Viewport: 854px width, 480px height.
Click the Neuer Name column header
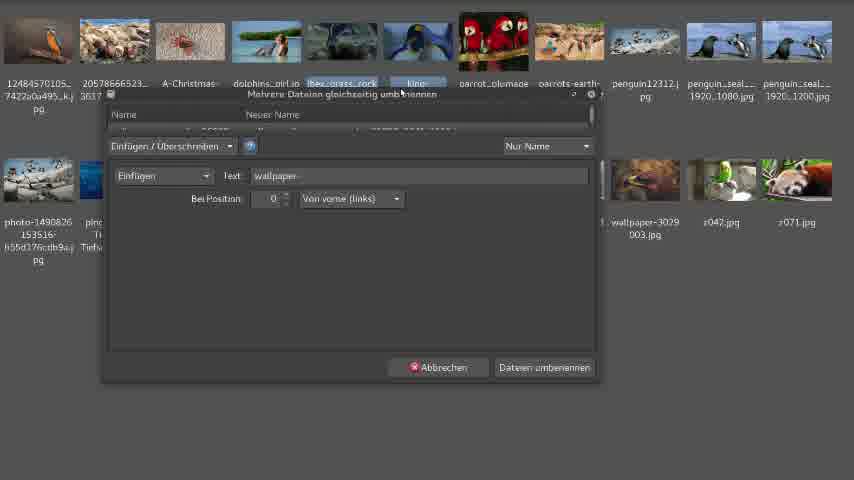pos(272,115)
